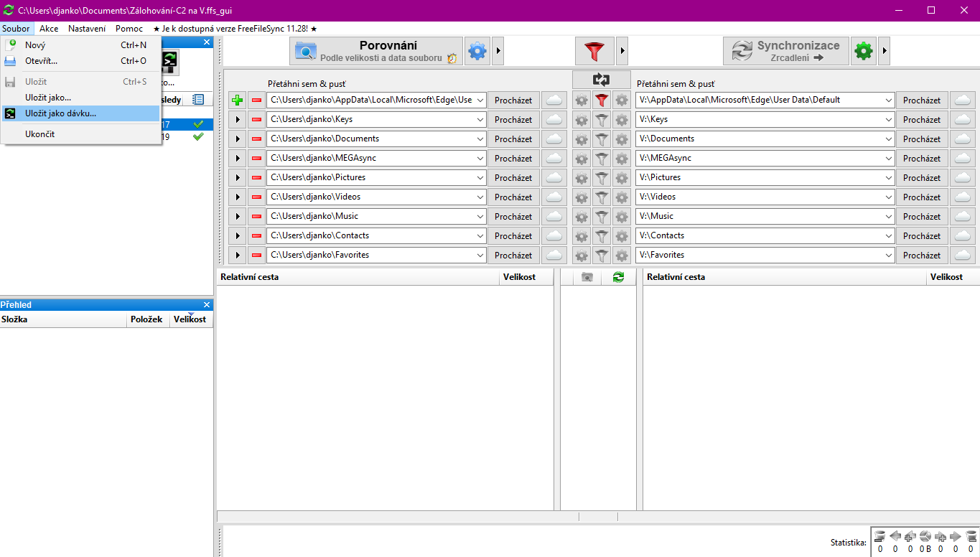This screenshot has width=980, height=557.
Task: Remove the Keys folder pair with red minus
Action: pos(256,120)
